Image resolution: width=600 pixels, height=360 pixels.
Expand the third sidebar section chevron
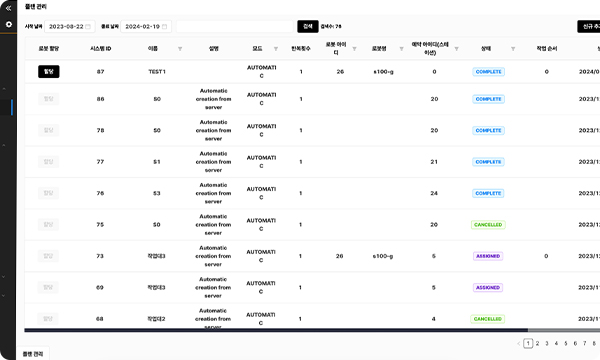[4, 277]
